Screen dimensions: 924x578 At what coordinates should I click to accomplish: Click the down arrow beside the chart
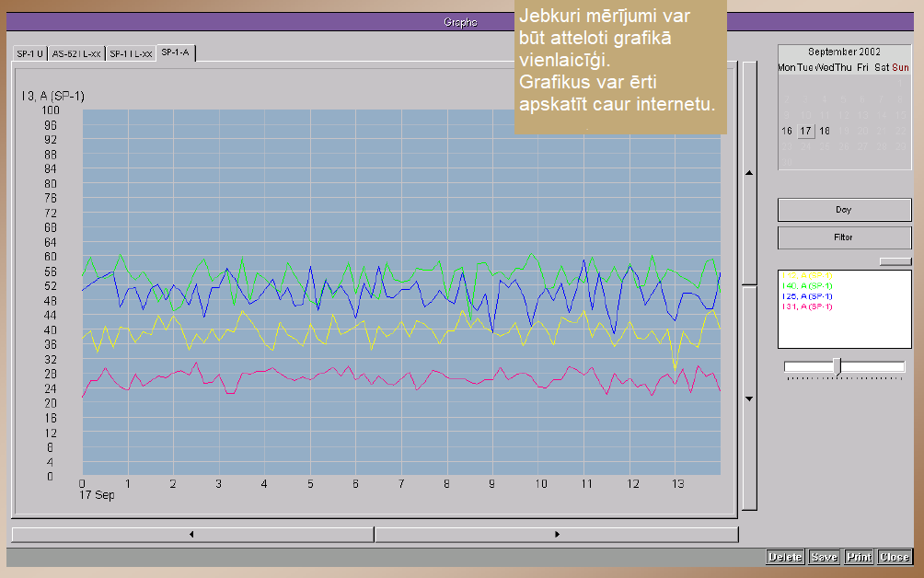pos(749,399)
